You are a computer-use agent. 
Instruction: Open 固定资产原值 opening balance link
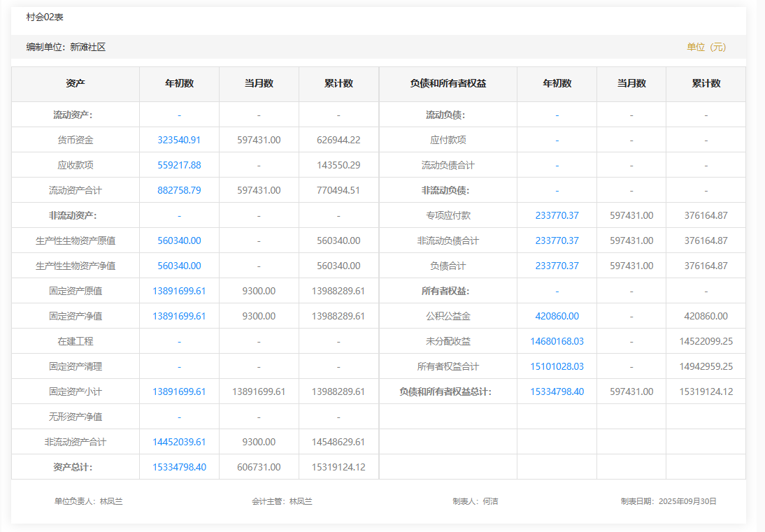[x=179, y=291]
